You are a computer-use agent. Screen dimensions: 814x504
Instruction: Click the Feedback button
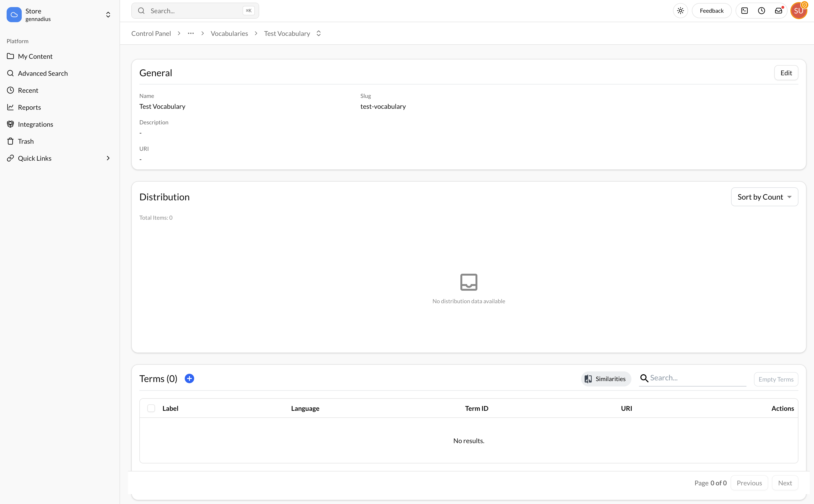[x=711, y=11]
